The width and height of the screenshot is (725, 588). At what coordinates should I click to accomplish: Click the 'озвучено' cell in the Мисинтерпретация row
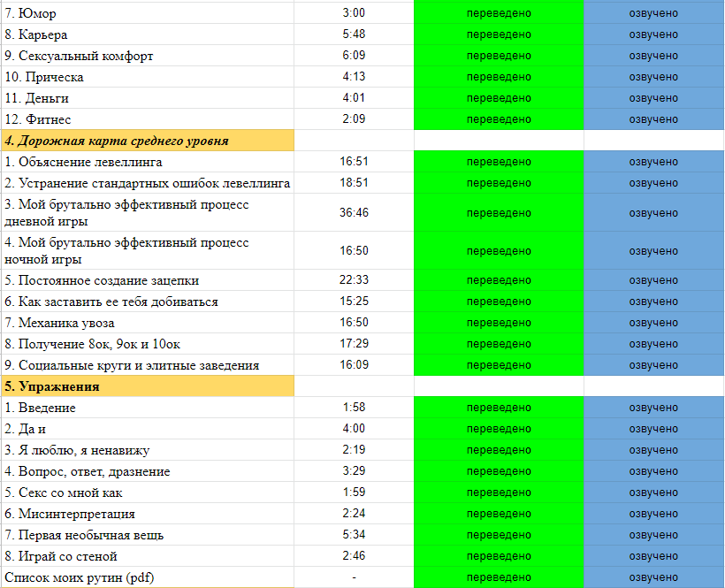[653, 514]
